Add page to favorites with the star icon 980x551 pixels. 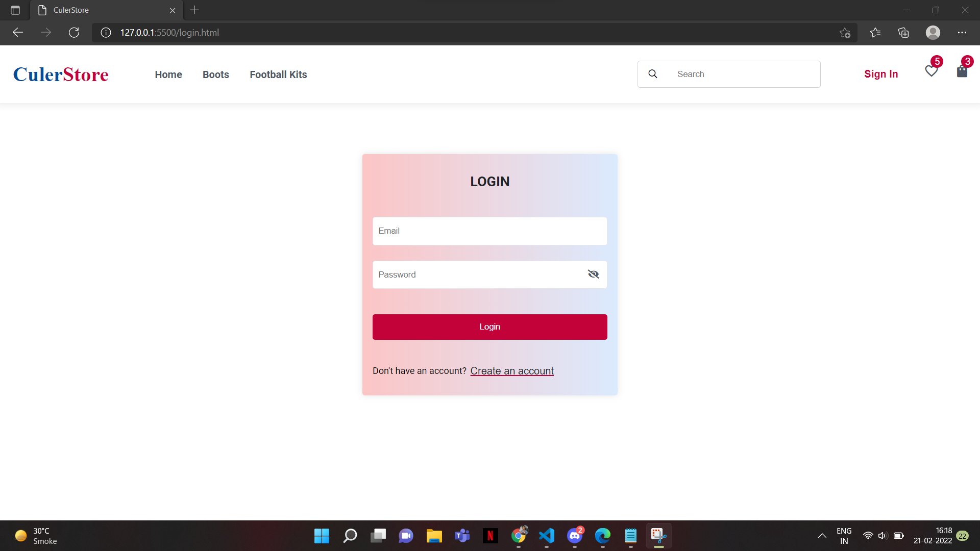point(845,32)
